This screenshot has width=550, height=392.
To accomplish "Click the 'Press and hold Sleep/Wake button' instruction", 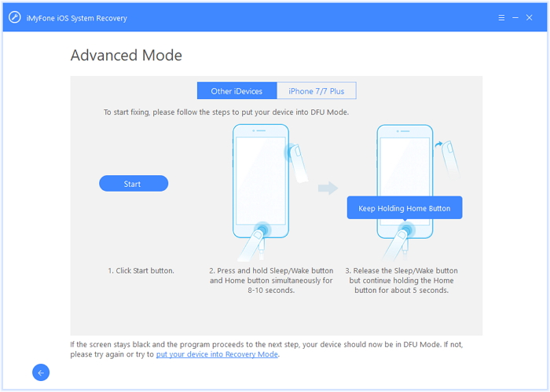I will point(271,280).
